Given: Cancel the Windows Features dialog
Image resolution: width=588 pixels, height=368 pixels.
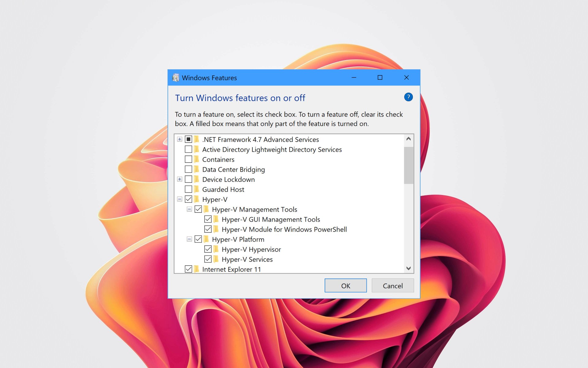Looking at the screenshot, I should [393, 286].
